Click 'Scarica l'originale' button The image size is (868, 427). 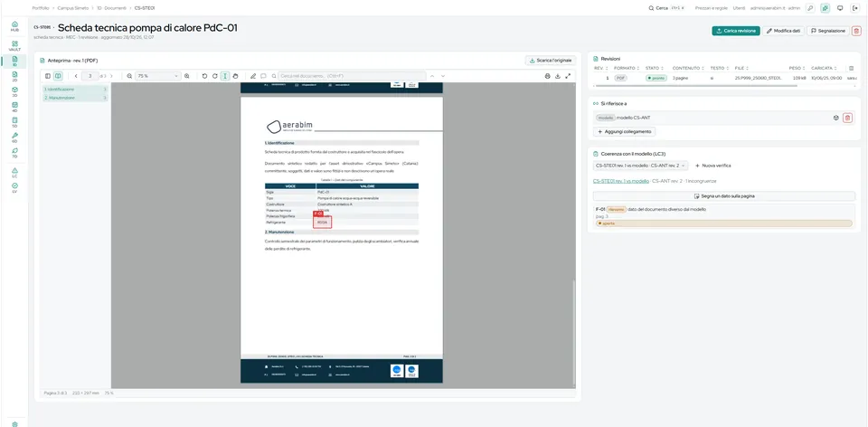coord(551,61)
